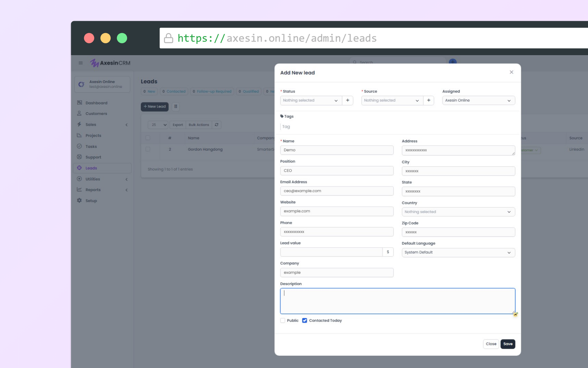This screenshot has height=368, width=588.
Task: Save the new lead
Action: pyautogui.click(x=508, y=344)
